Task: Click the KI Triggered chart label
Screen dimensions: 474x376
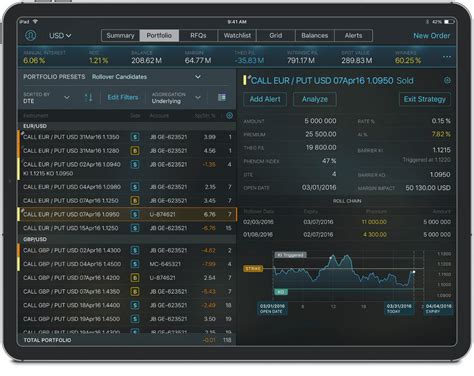Action: coord(290,255)
